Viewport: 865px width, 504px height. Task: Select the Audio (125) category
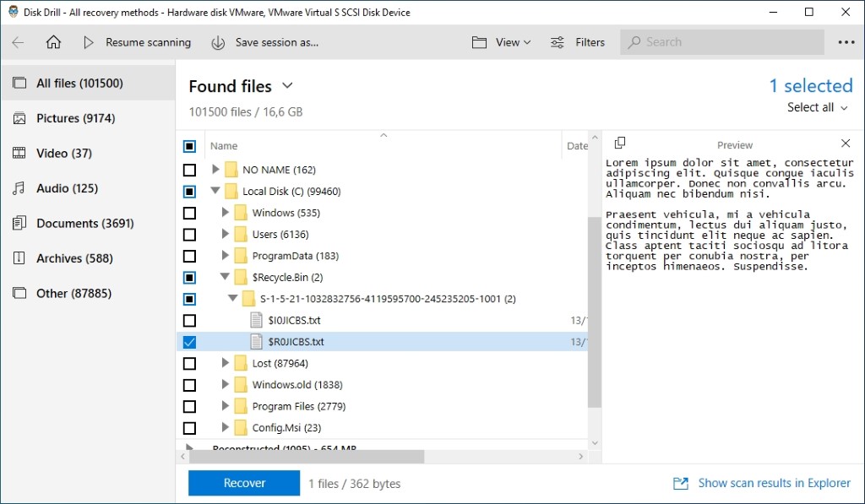click(x=88, y=188)
